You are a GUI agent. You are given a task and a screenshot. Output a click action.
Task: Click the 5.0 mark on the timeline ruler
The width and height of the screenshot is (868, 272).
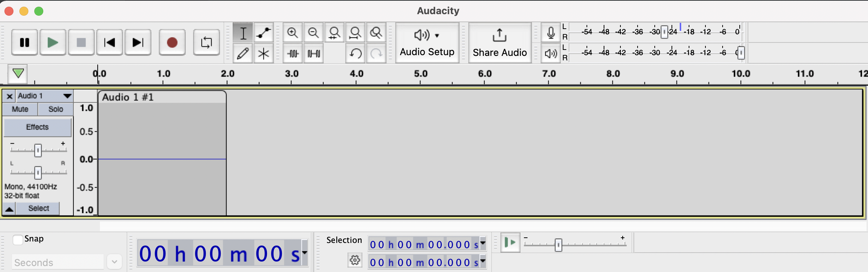pos(421,74)
